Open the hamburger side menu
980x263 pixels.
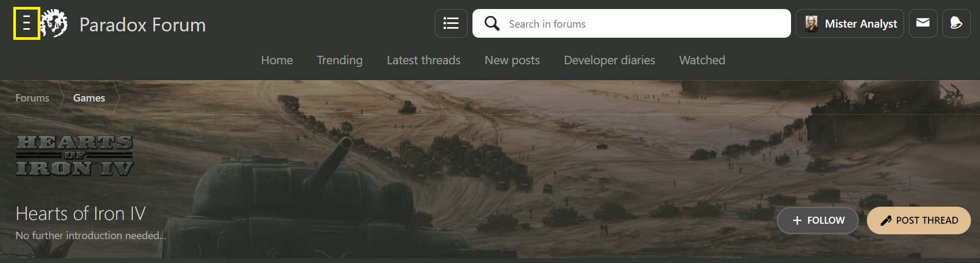tap(27, 23)
